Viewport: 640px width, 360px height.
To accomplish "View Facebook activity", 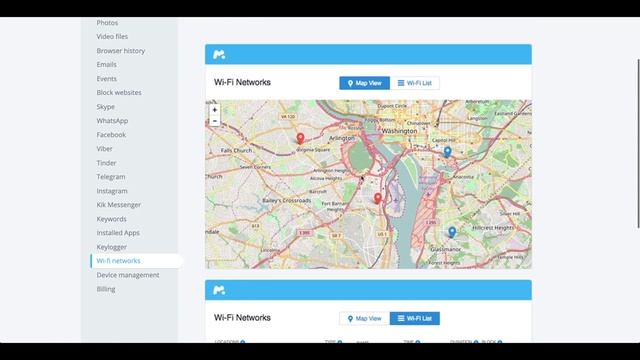I will [x=111, y=135].
